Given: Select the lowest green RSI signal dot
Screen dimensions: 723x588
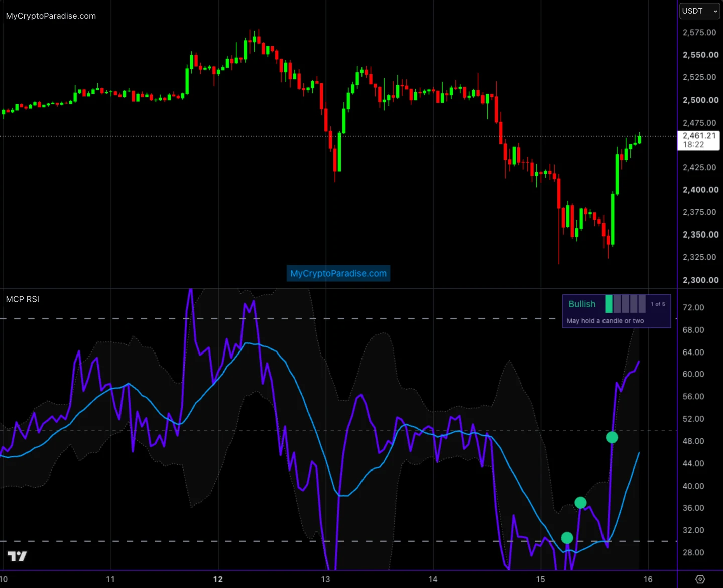Looking at the screenshot, I should 567,538.
